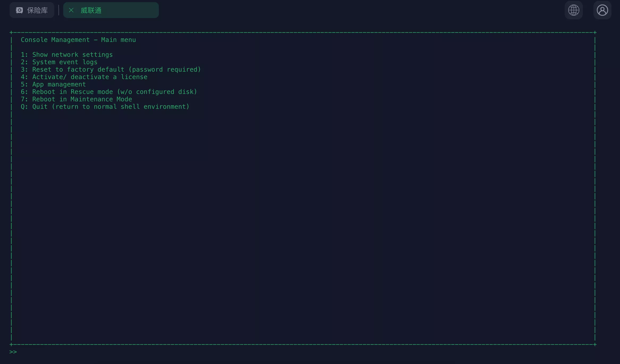Click the vault icon in 保险库 tab

(19, 10)
